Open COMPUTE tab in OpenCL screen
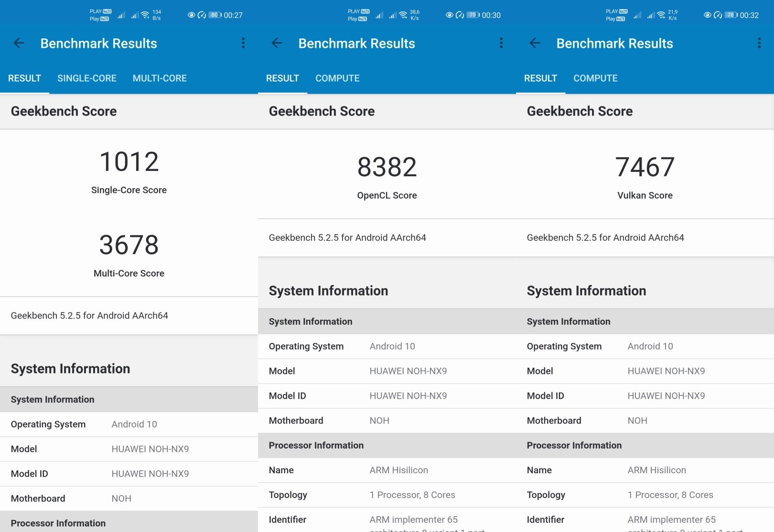774x532 pixels. [x=337, y=78]
